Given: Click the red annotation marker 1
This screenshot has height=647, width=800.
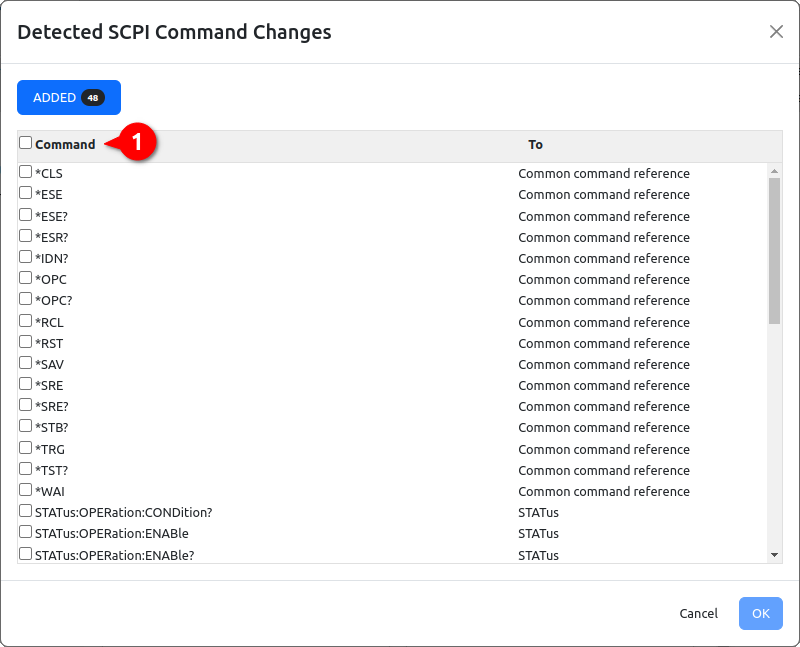Looking at the screenshot, I should 136,142.
